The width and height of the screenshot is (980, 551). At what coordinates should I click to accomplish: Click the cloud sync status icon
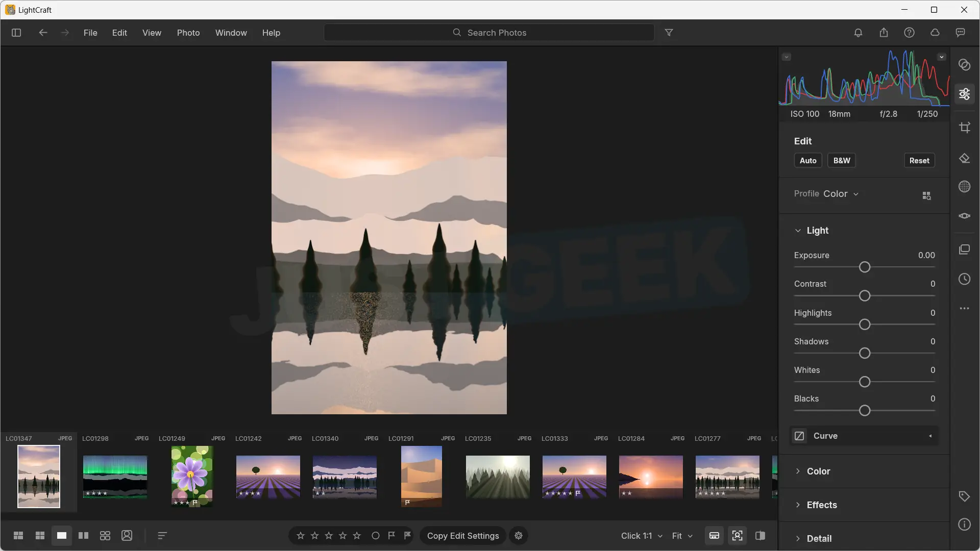click(x=935, y=33)
